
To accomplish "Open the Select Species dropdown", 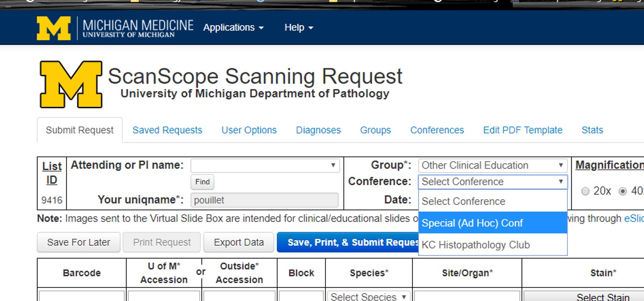I will pos(369,297).
